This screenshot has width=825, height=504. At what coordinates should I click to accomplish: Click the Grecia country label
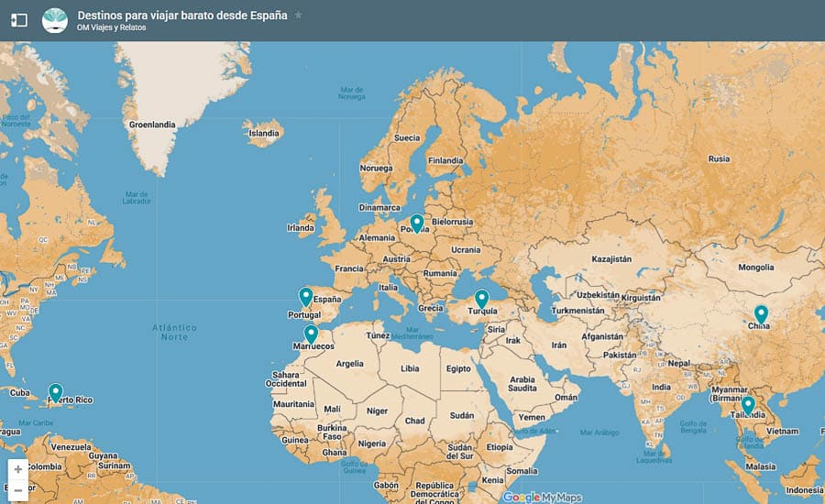431,308
